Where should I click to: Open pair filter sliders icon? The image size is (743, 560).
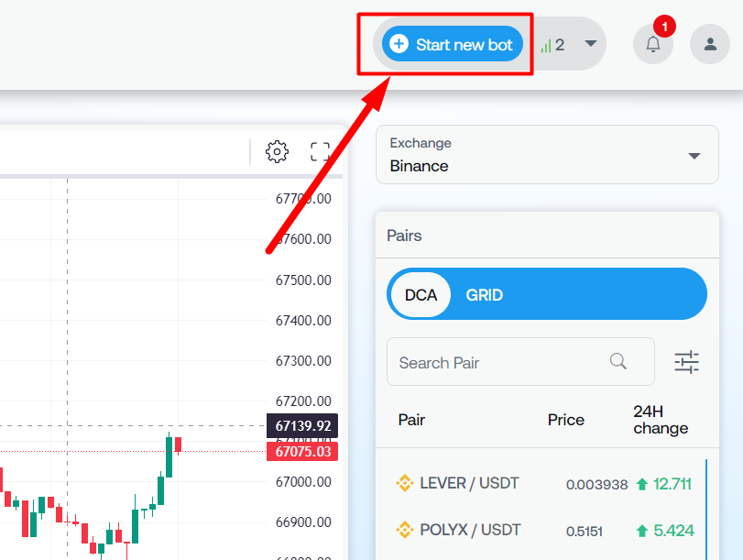click(x=686, y=362)
